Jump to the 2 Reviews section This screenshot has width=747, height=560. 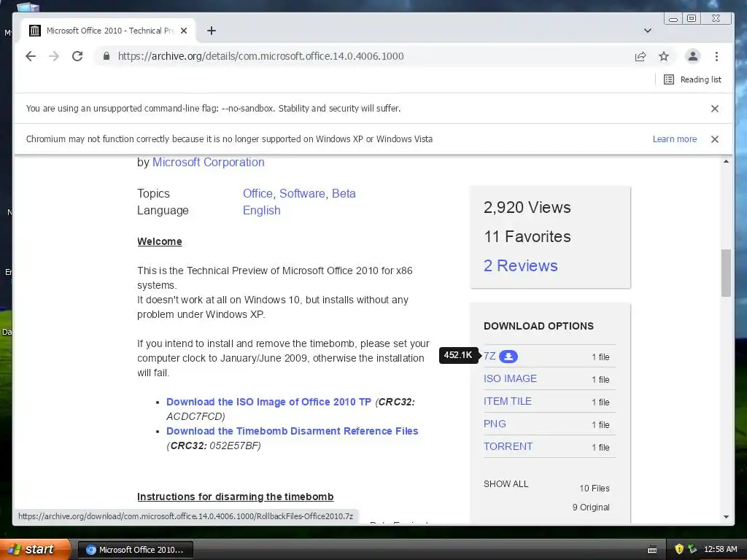[520, 265]
